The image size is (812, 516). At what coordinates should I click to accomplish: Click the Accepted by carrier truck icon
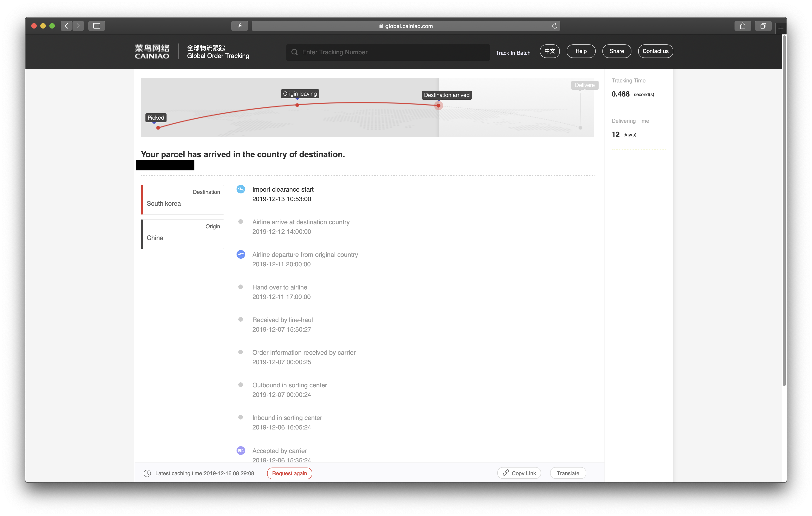(241, 450)
